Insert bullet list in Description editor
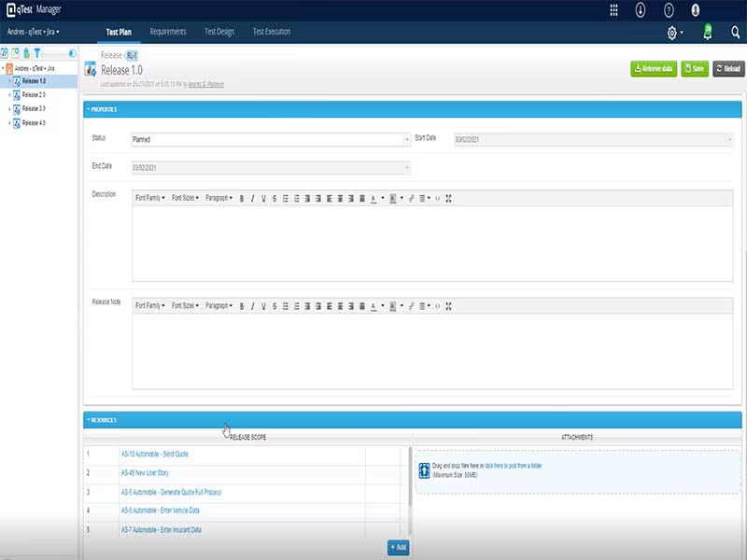The image size is (747, 560). (286, 199)
